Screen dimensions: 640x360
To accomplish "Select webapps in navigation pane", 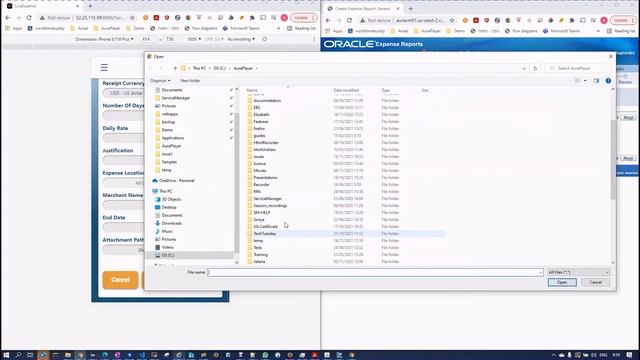I will click(169, 114).
